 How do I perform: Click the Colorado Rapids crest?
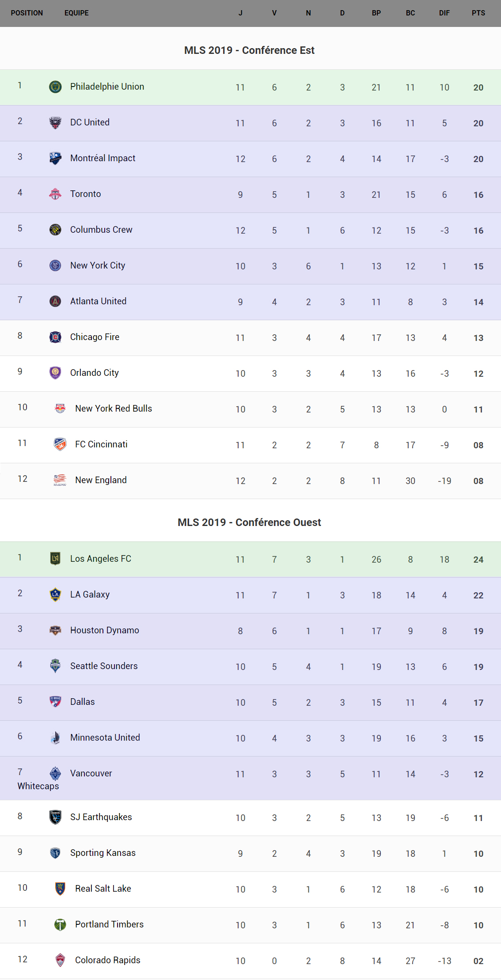(60, 960)
